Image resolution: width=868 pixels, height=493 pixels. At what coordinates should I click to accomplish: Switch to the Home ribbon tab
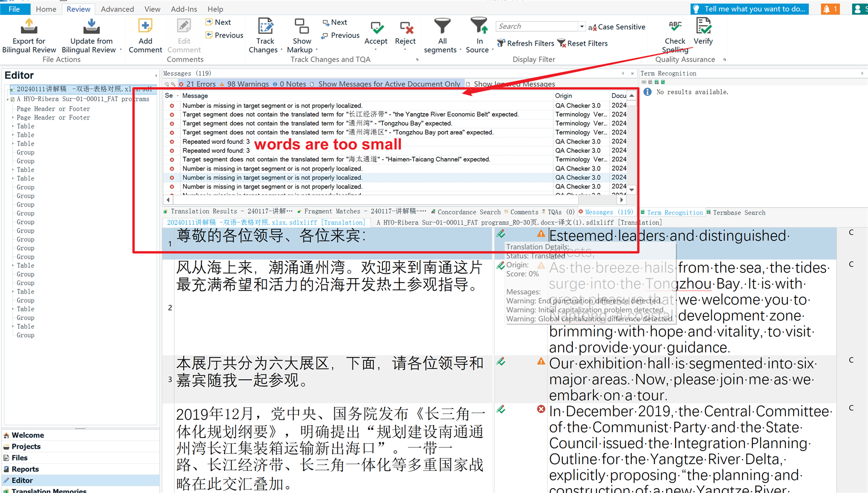click(x=46, y=9)
